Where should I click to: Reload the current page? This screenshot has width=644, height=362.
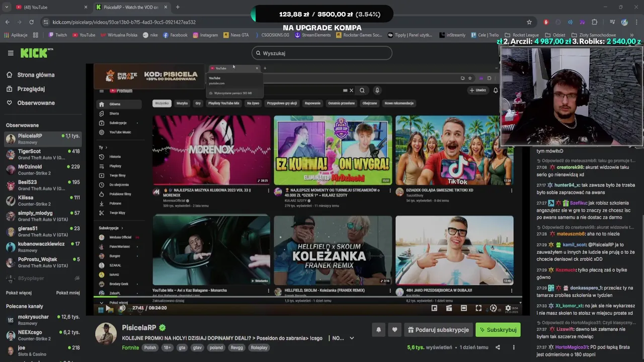tap(31, 22)
